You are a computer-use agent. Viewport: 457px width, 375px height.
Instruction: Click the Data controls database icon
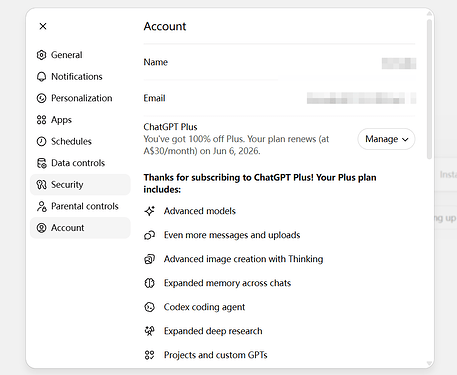(41, 163)
